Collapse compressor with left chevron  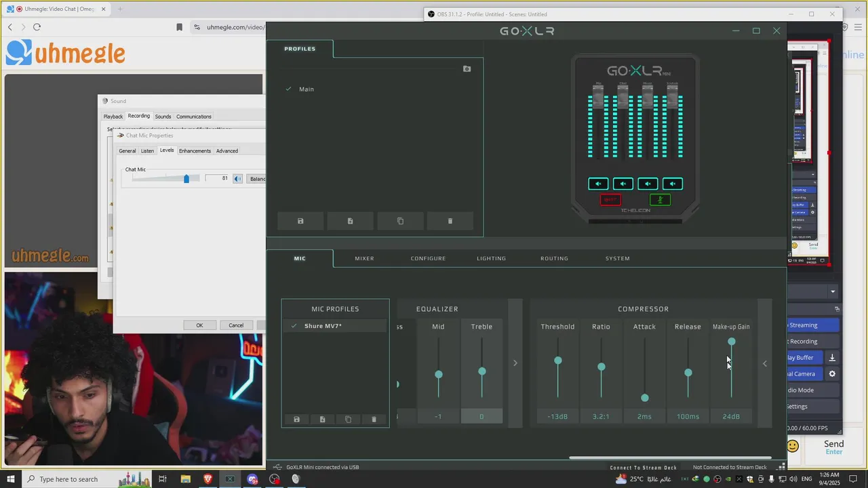pos(765,363)
